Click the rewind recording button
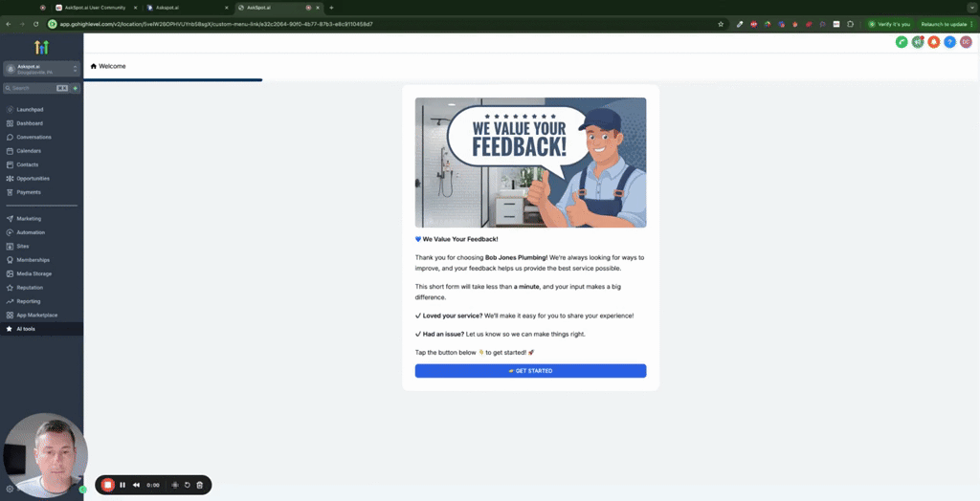 pyautogui.click(x=136, y=485)
